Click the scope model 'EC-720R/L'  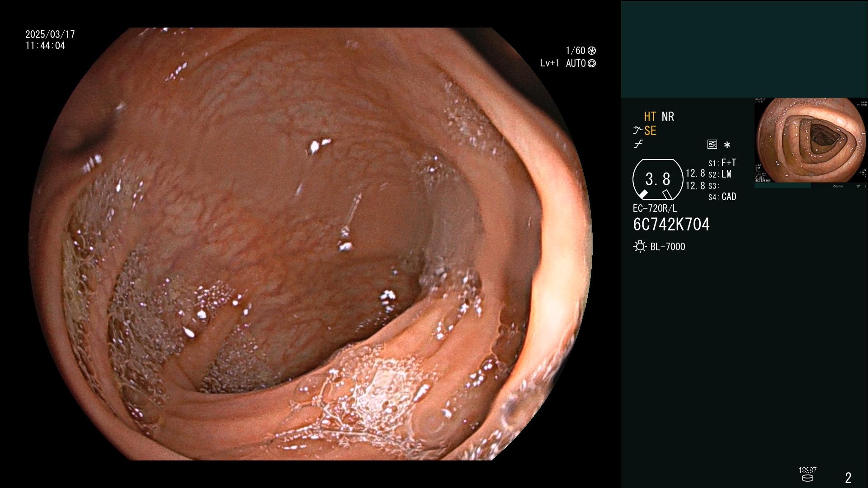pyautogui.click(x=655, y=208)
